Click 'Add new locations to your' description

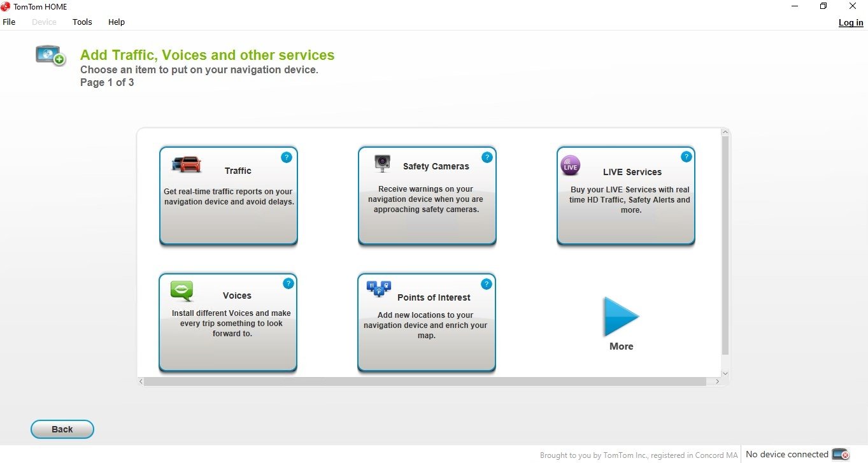[x=425, y=325]
